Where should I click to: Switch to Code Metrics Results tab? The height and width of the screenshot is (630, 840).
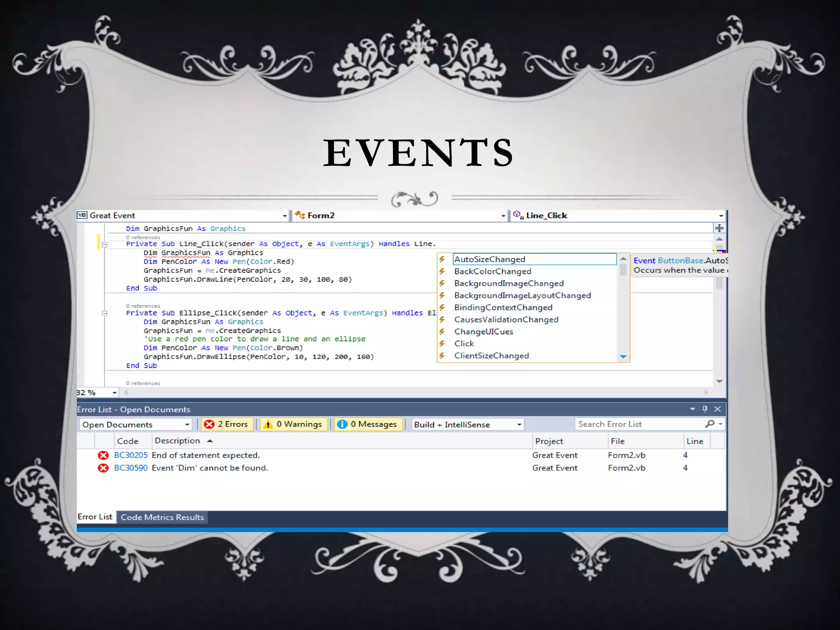click(x=162, y=517)
